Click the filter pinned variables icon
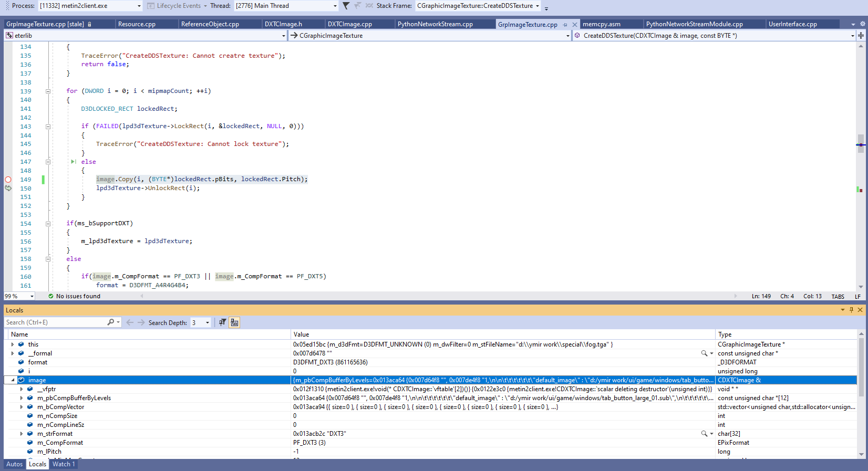This screenshot has width=868, height=471. pyautogui.click(x=222, y=322)
